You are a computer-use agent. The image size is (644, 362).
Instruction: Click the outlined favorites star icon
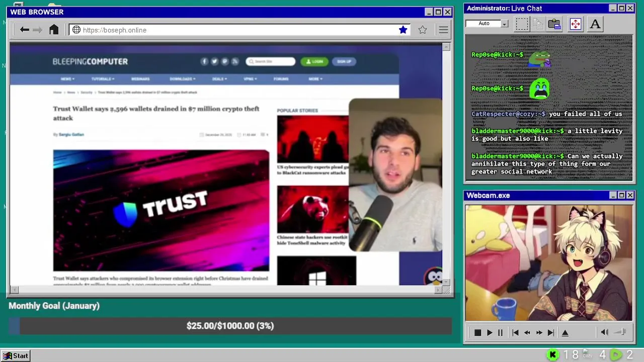(x=423, y=30)
